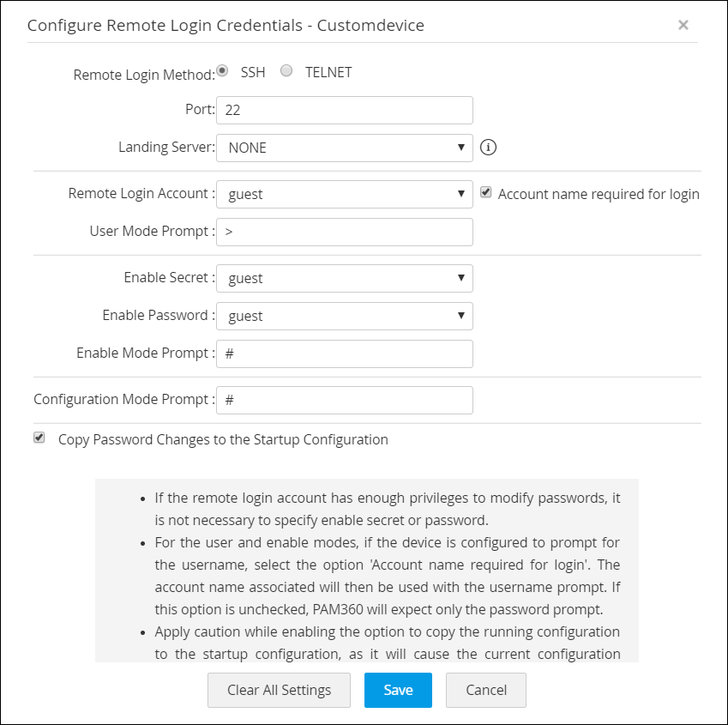728x725 pixels.
Task: Save the remote login credentials
Action: click(x=398, y=690)
